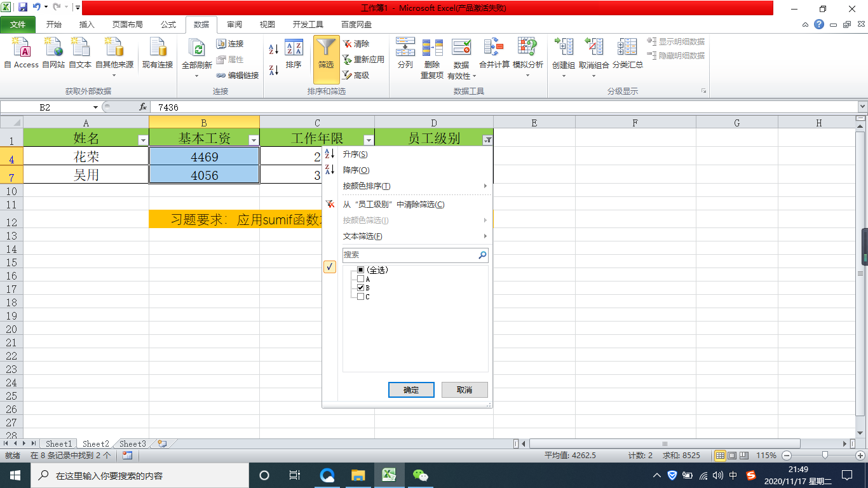Open the 文件 File tab
Viewport: 868px width, 488px height.
(x=18, y=25)
